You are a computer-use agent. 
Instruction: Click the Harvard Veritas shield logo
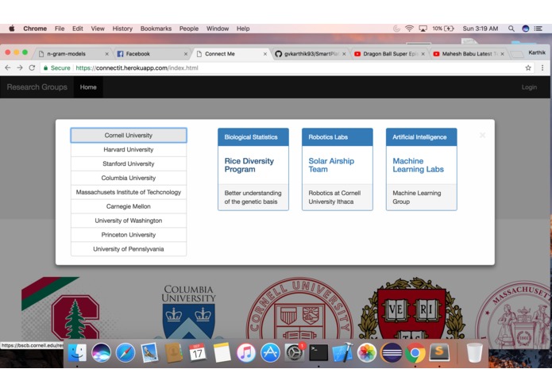click(411, 309)
